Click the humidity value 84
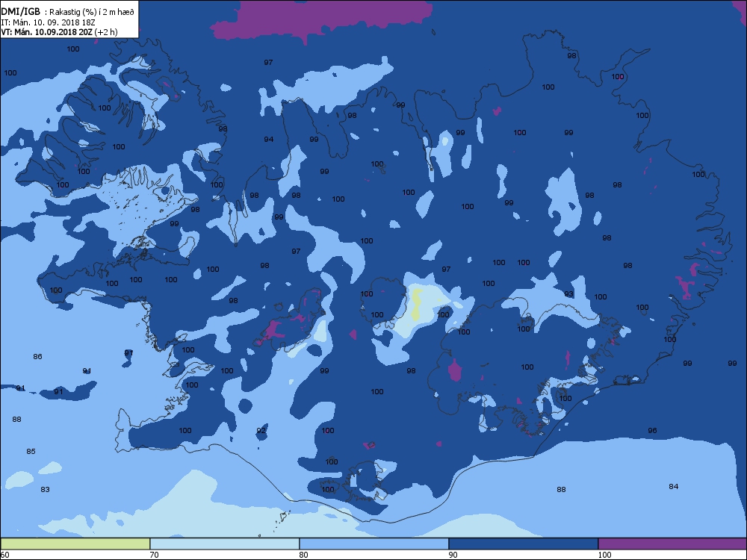The width and height of the screenshot is (747, 560). 673,486
